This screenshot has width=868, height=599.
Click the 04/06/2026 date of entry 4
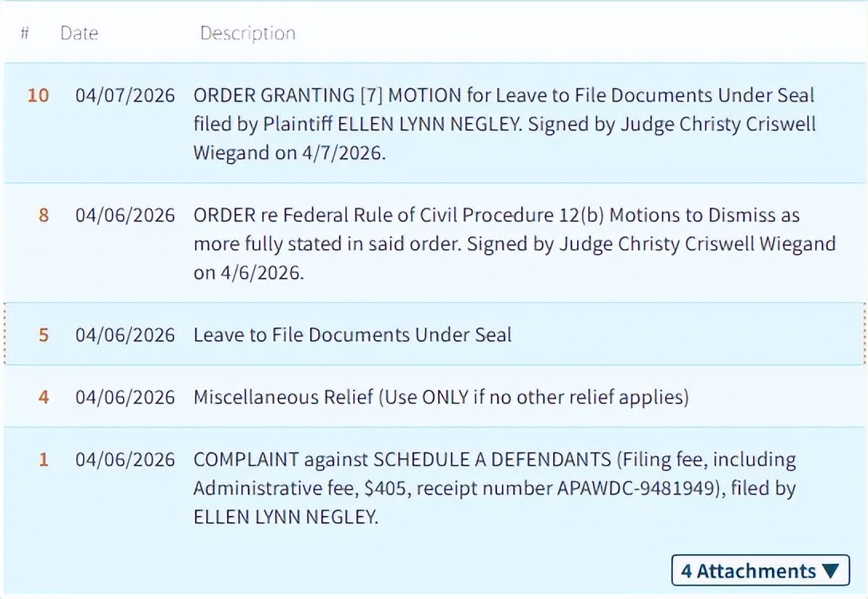pyautogui.click(x=125, y=397)
